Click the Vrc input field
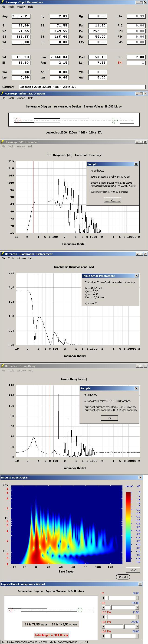148x644 pixels. pos(21,72)
